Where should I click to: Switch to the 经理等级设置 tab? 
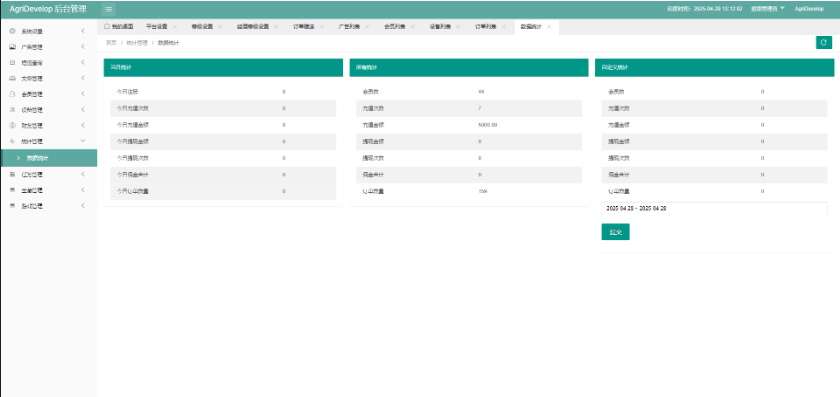tap(253, 26)
